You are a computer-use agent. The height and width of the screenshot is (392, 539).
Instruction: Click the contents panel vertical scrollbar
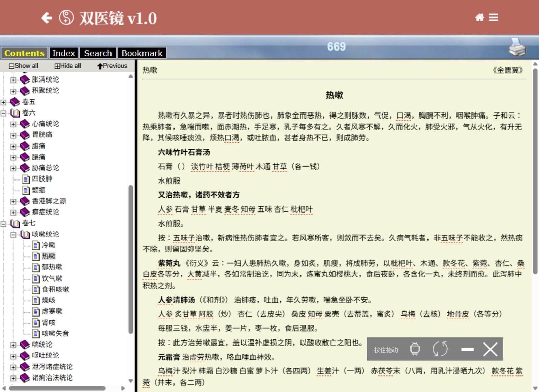pos(131,259)
